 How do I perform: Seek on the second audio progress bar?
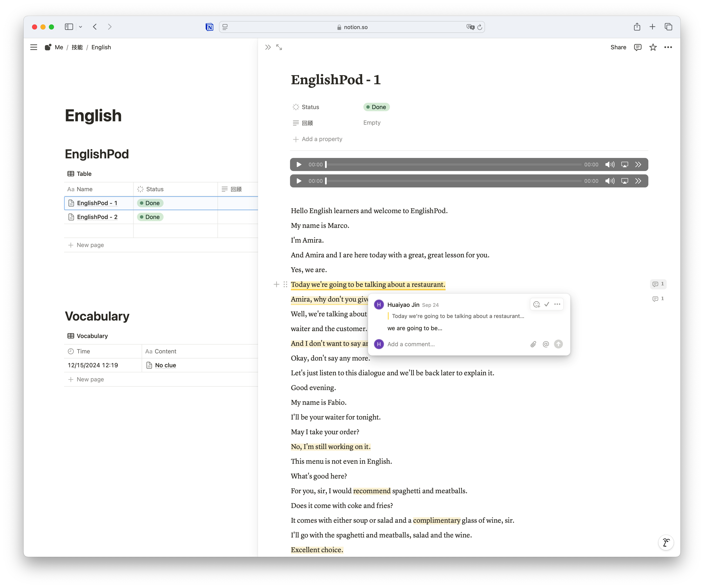453,181
